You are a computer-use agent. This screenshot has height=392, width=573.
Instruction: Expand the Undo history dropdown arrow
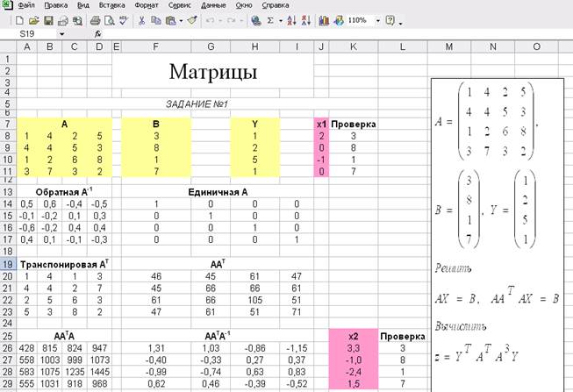click(220, 21)
